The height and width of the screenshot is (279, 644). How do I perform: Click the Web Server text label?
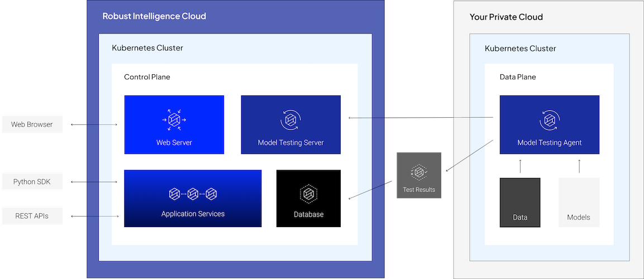pyautogui.click(x=174, y=143)
